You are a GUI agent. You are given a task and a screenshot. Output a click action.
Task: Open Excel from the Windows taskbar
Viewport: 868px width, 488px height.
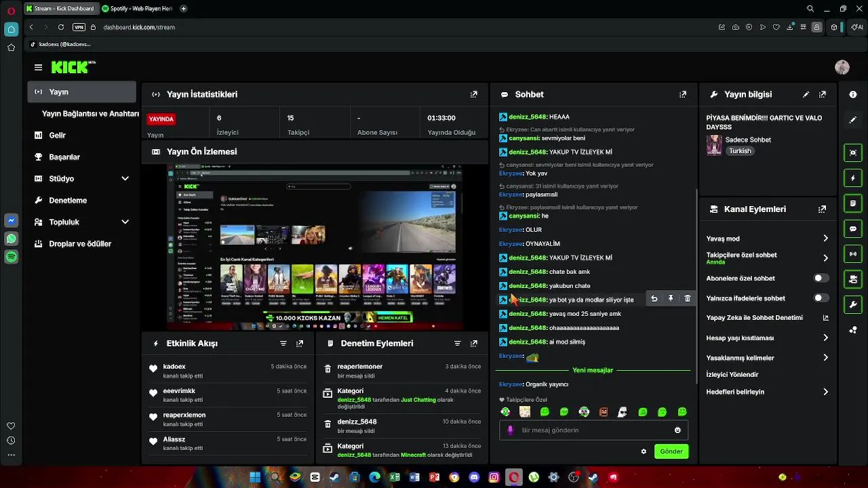point(395,477)
